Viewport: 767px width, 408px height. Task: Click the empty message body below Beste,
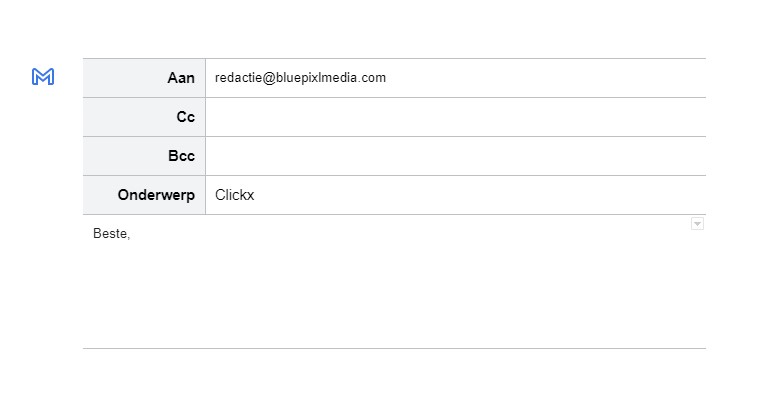coord(394,294)
